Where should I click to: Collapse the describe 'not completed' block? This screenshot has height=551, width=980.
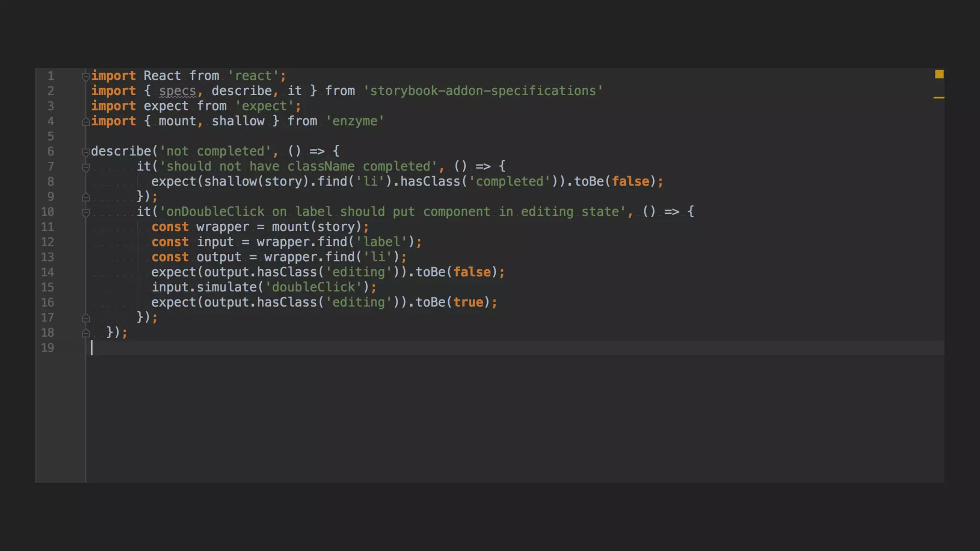pyautogui.click(x=86, y=152)
